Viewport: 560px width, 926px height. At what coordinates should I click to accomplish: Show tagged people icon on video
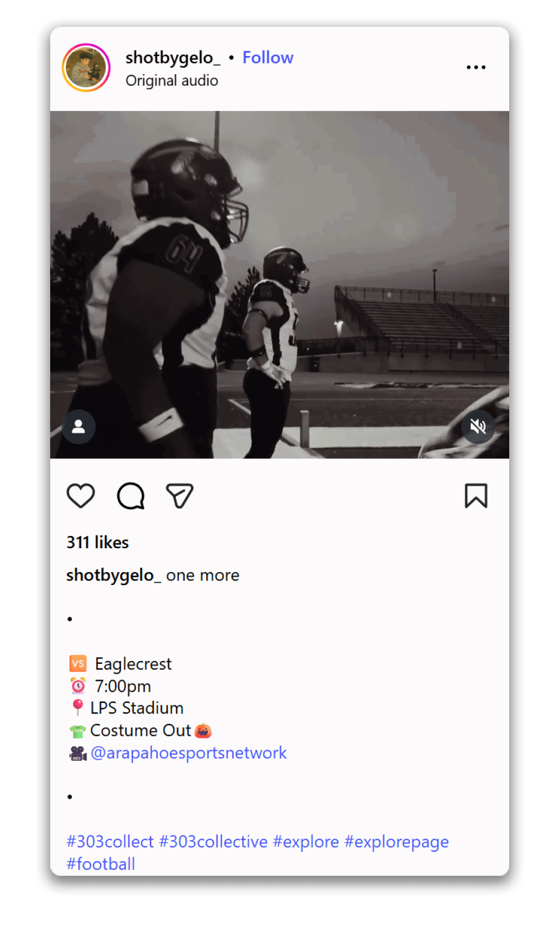pos(79,427)
